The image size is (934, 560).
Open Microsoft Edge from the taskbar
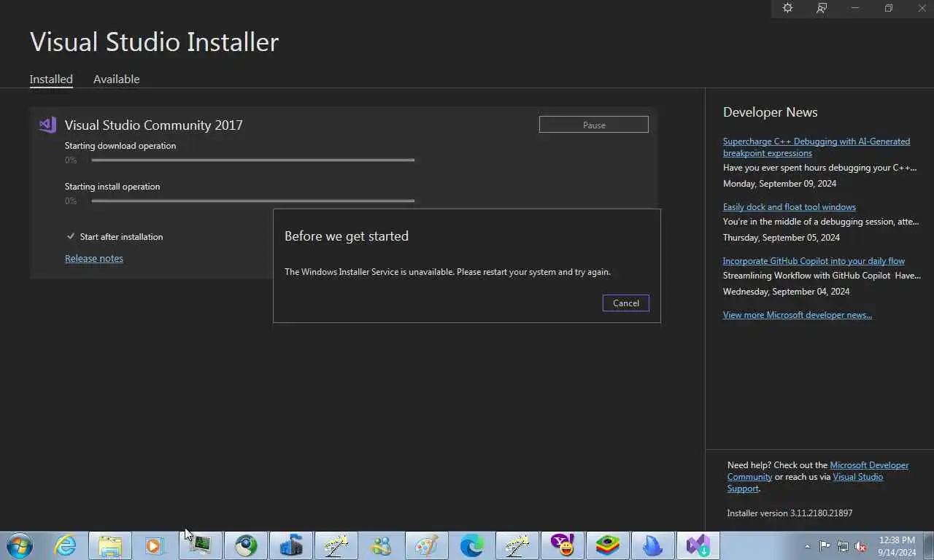tap(471, 545)
